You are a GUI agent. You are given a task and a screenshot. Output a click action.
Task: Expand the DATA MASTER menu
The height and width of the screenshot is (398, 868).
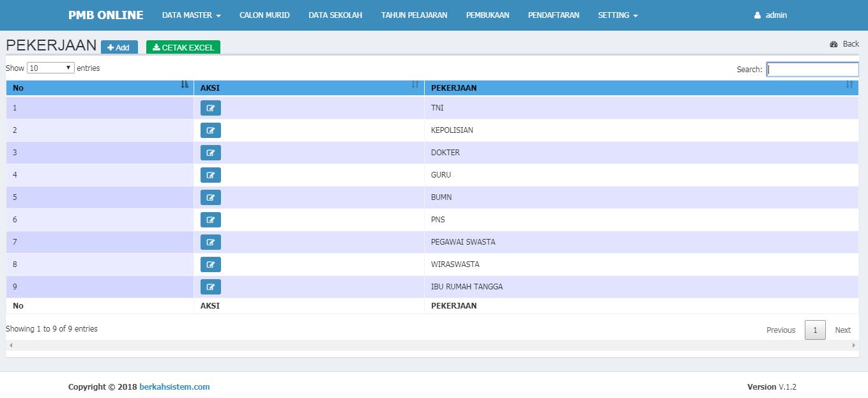pyautogui.click(x=191, y=15)
